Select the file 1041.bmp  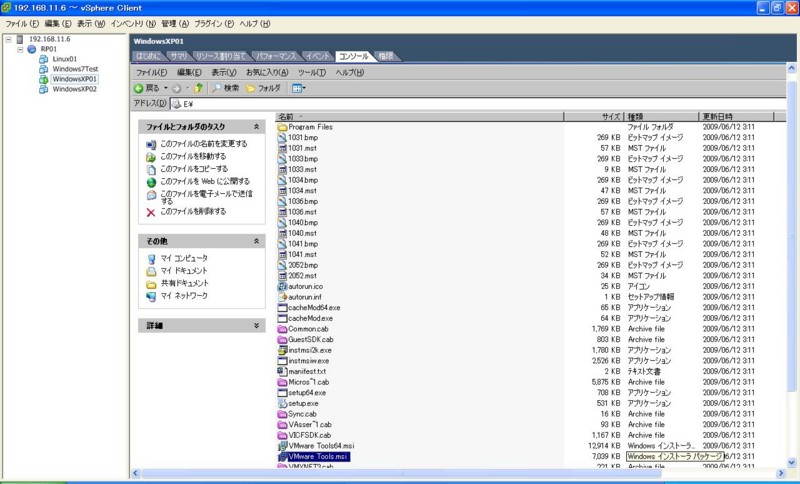coord(303,244)
